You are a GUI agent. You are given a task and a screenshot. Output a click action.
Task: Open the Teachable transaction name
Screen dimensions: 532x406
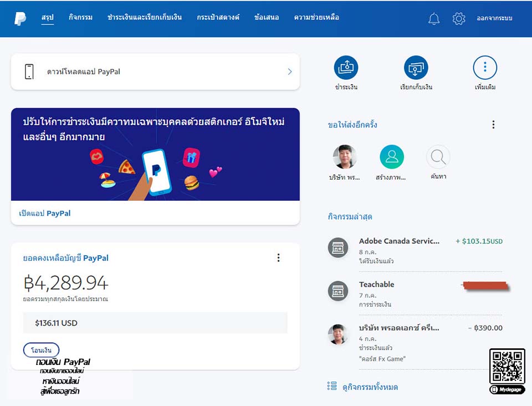click(377, 285)
